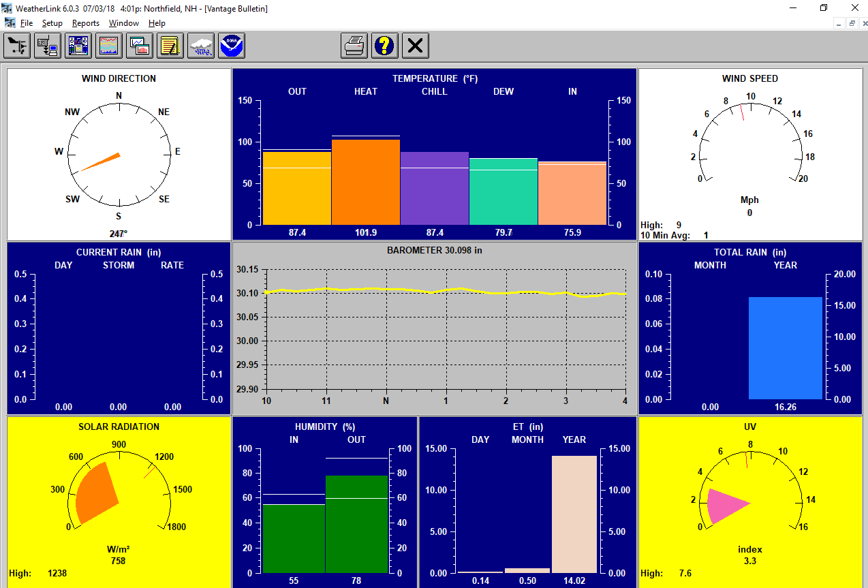Viewport: 868px width, 588px height.
Task: Click the weather station selection toolbar icon
Action: (x=17, y=46)
